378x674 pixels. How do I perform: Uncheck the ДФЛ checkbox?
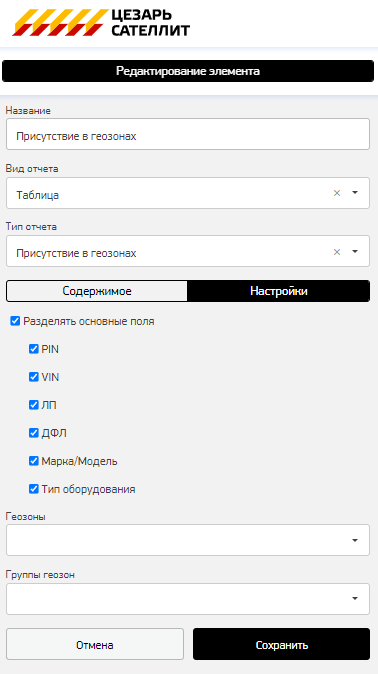34,433
